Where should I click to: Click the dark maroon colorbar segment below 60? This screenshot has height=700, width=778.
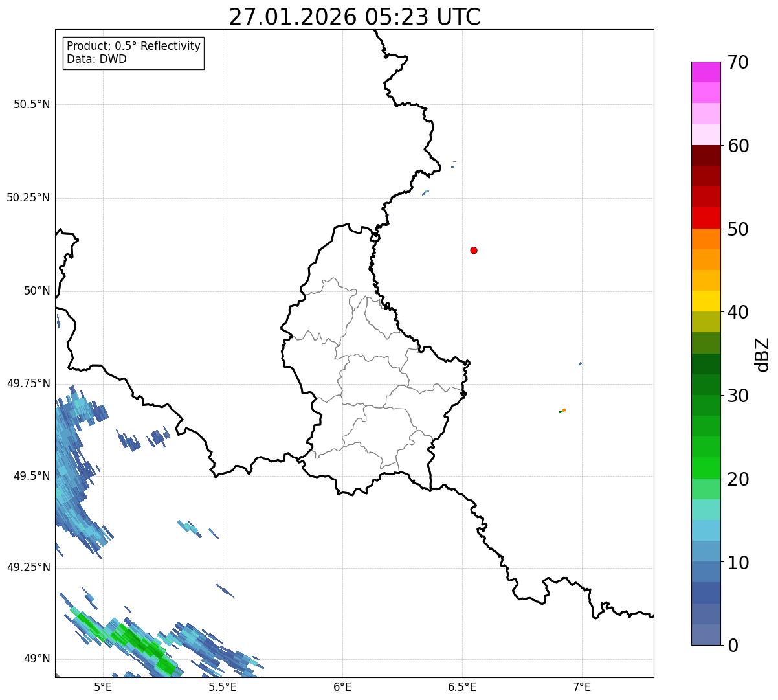point(706,155)
